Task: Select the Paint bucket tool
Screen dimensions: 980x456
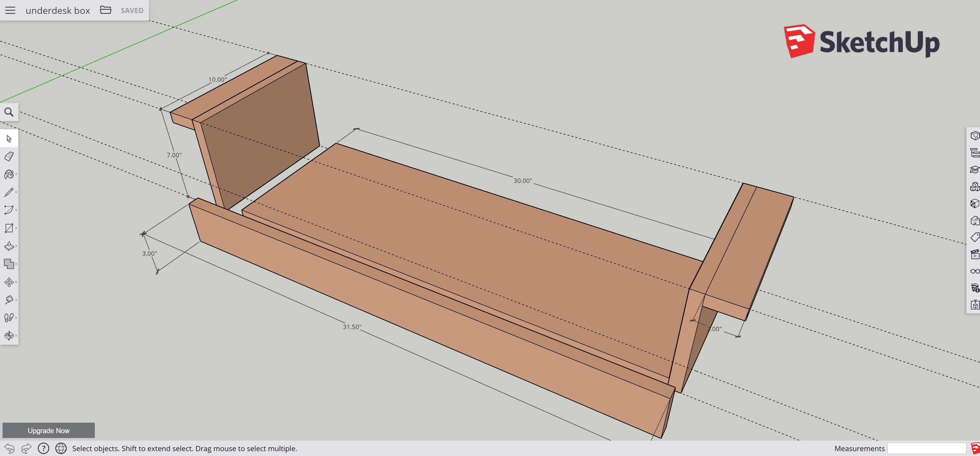Action: (9, 174)
